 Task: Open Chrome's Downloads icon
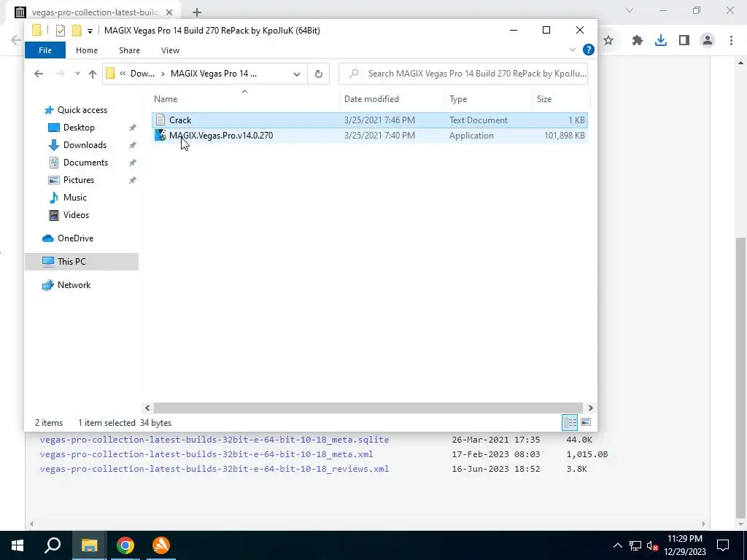pyautogui.click(x=661, y=41)
